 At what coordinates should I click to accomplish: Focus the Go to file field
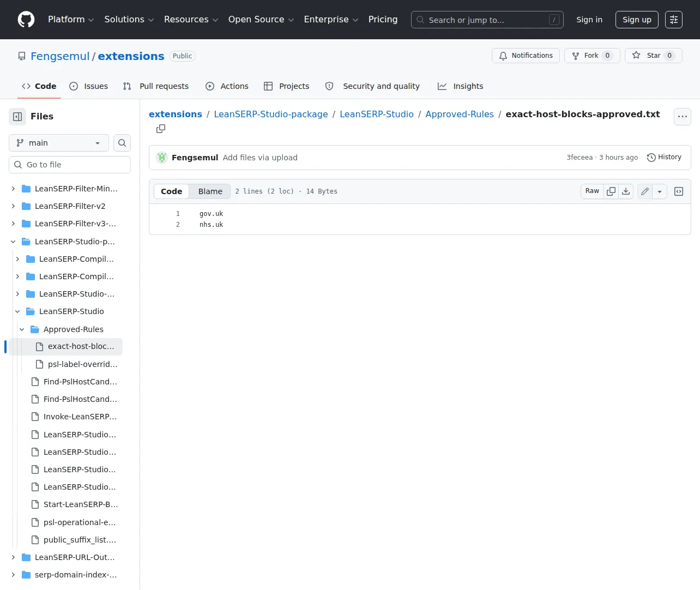[70, 165]
